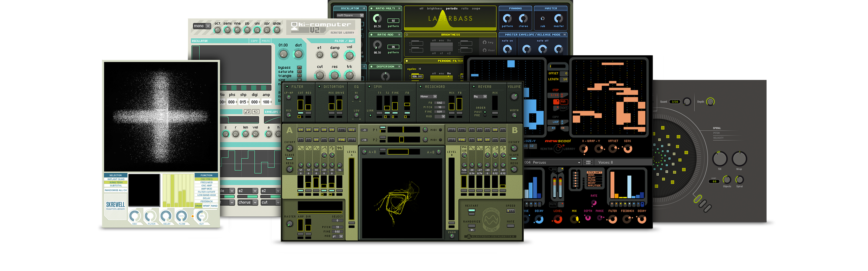Open the 004 Percuss preset dropdown
868x271 pixels.
pyautogui.click(x=553, y=162)
